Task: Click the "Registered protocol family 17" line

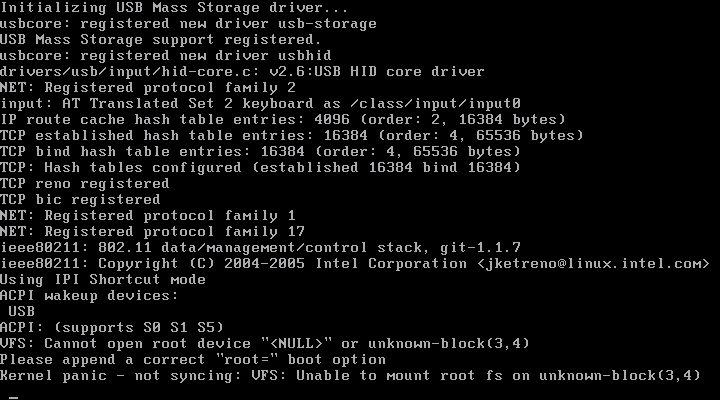Action: point(138,232)
